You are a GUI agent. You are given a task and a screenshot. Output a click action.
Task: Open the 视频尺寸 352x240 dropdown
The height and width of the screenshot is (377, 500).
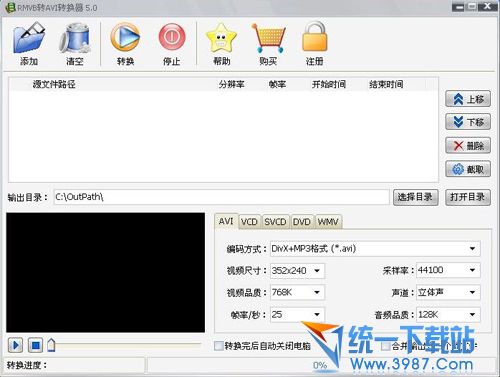297,270
